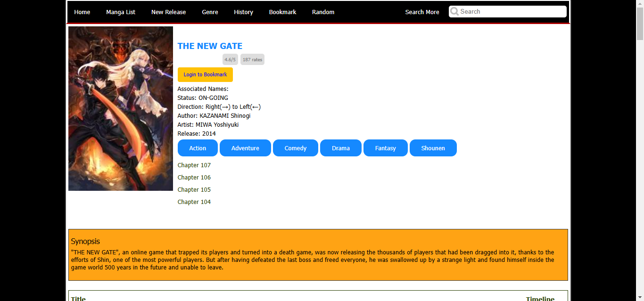Select the Shounen genre tag
Image resolution: width=644 pixels, height=301 pixels.
(433, 148)
